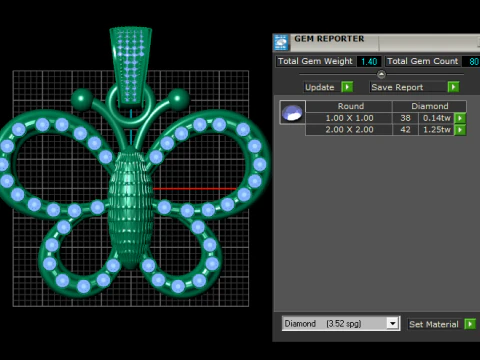Screen dimensions: 480x360
Task: Select the 1.00 X 1.00 size cell
Action: pyautogui.click(x=349, y=118)
